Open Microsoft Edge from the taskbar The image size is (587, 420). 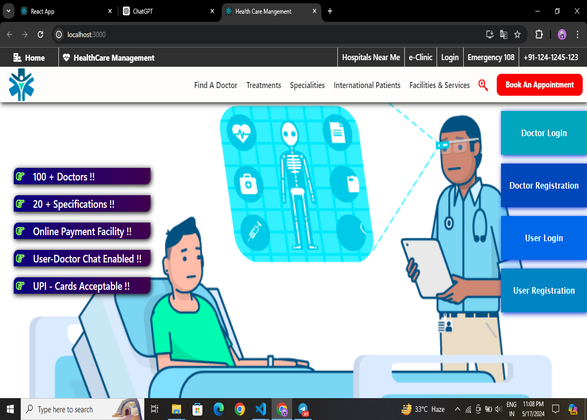coord(219,409)
